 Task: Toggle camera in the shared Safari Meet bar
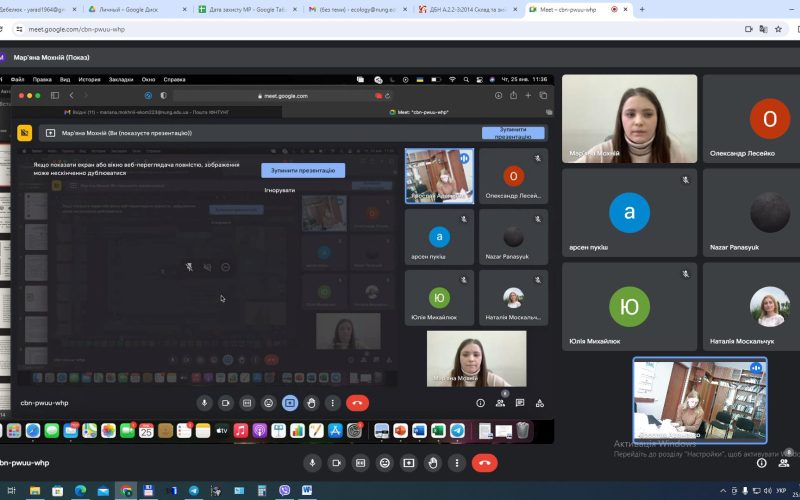226,403
